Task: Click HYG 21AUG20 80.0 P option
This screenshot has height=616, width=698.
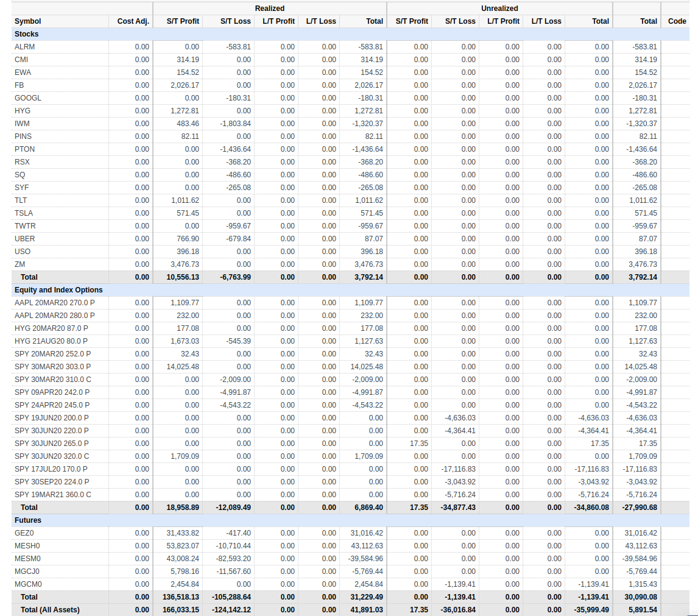Action: coord(51,341)
